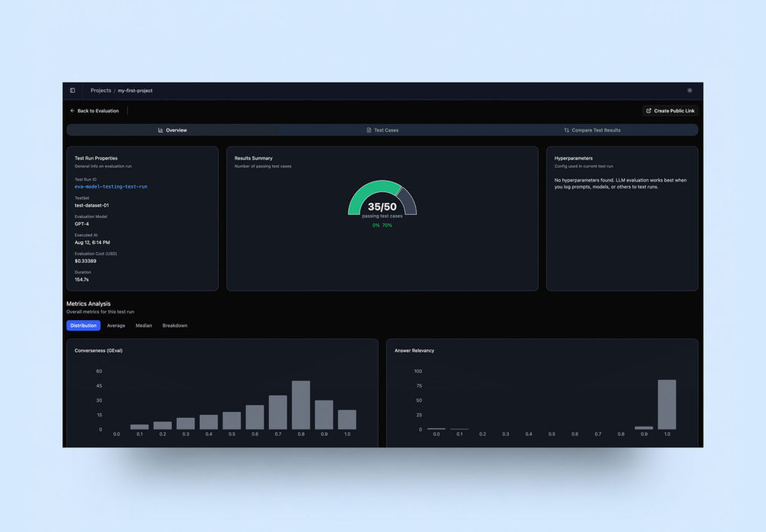Select the Overview tab
This screenshot has width=766, height=532.
coord(173,131)
